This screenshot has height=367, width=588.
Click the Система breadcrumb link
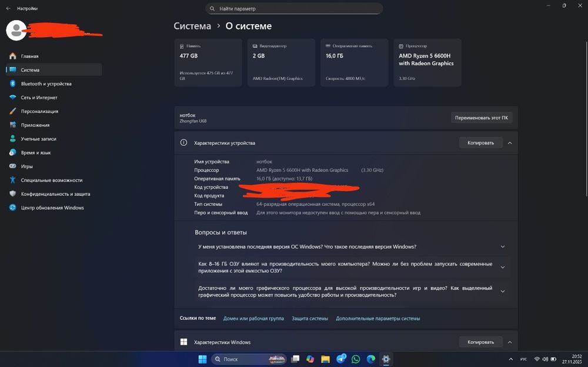click(x=192, y=26)
